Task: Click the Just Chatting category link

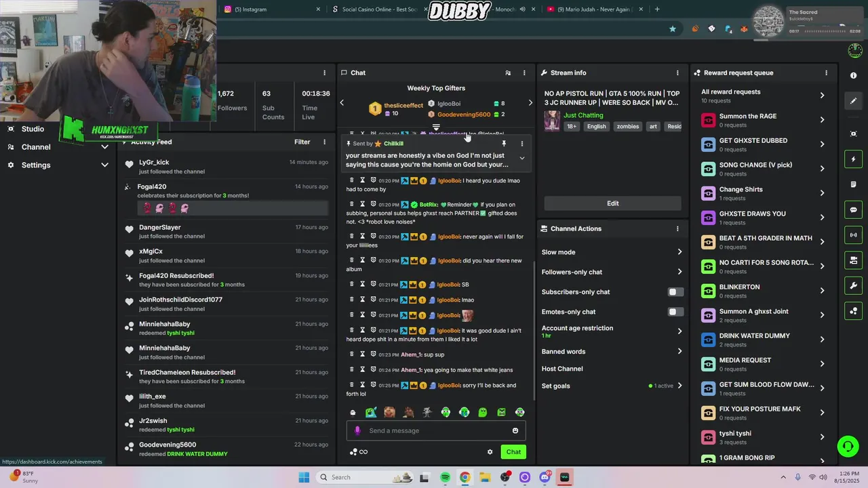Action: 583,115
